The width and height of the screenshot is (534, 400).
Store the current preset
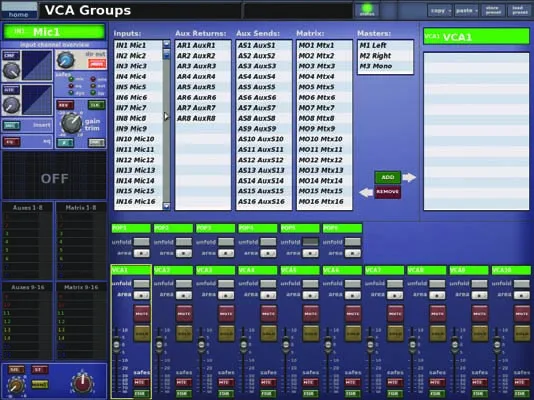[493, 11]
